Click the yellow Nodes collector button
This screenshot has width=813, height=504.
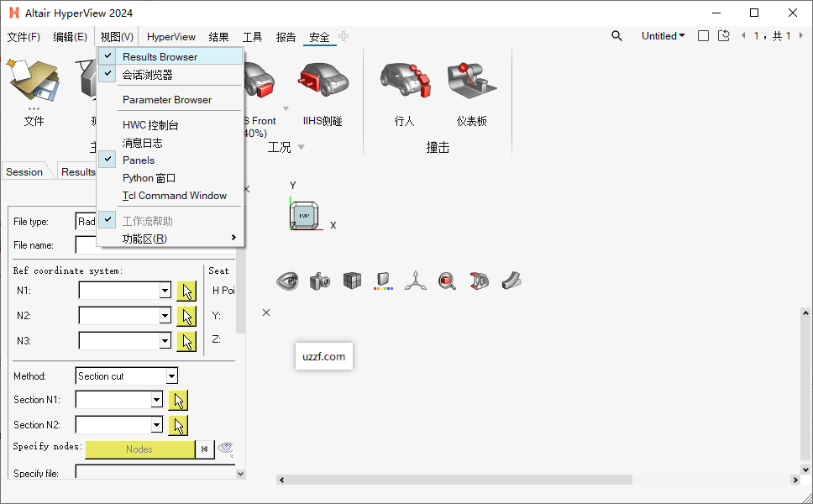tap(140, 449)
